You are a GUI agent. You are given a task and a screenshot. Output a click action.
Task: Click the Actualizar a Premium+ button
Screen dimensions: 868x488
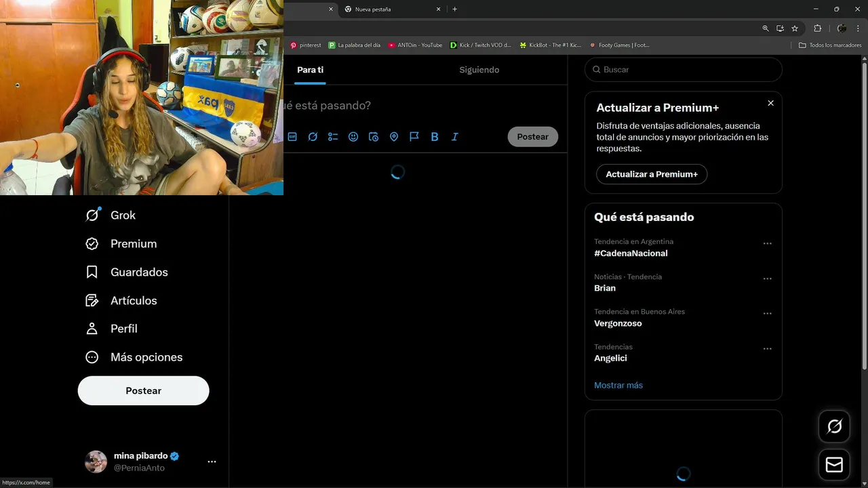[652, 174]
